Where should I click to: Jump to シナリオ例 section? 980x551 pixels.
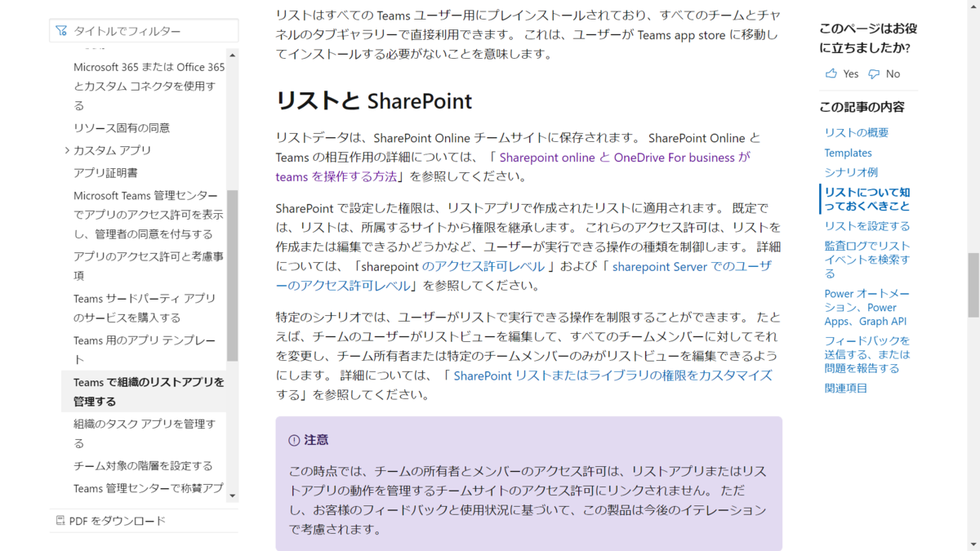pos(851,172)
